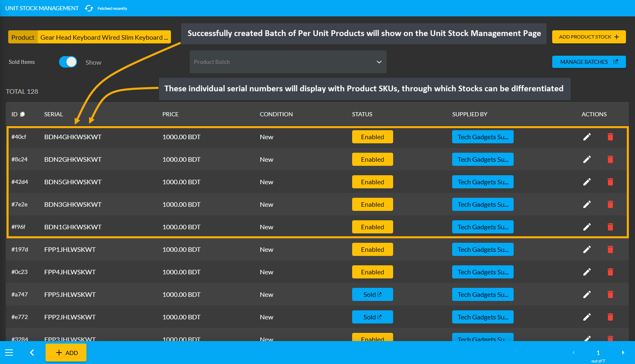Screen dimensions: 635x364
Task: Click Enabled status for FPP4JHLWSKWT
Action: click(x=372, y=272)
